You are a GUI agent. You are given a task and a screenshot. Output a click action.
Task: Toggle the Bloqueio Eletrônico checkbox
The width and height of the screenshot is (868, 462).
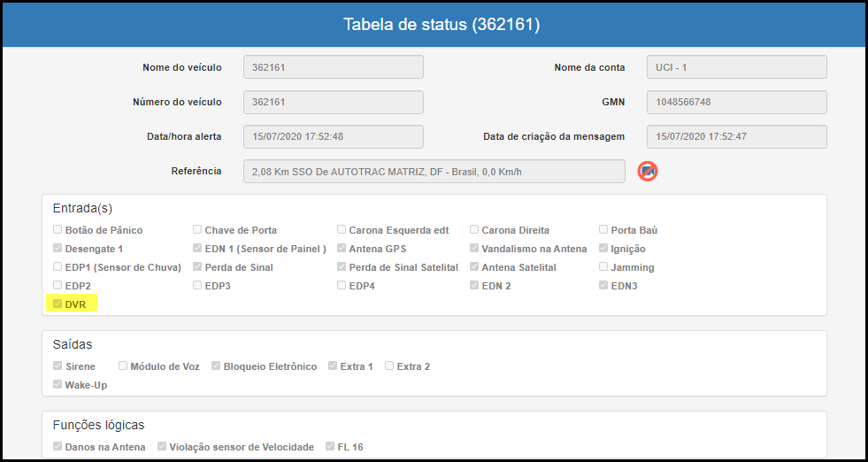216,366
